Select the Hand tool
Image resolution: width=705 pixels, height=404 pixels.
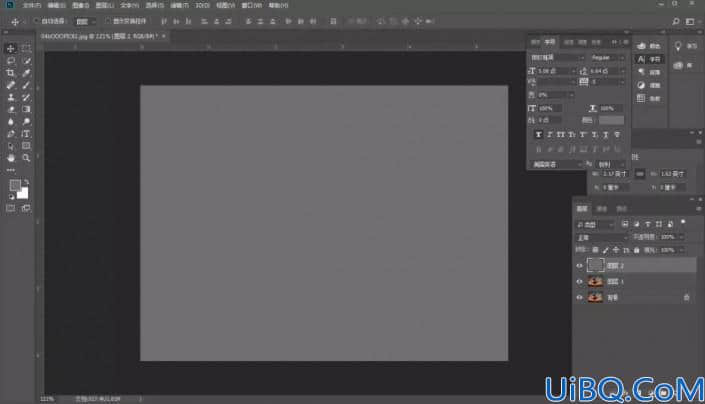[11, 158]
